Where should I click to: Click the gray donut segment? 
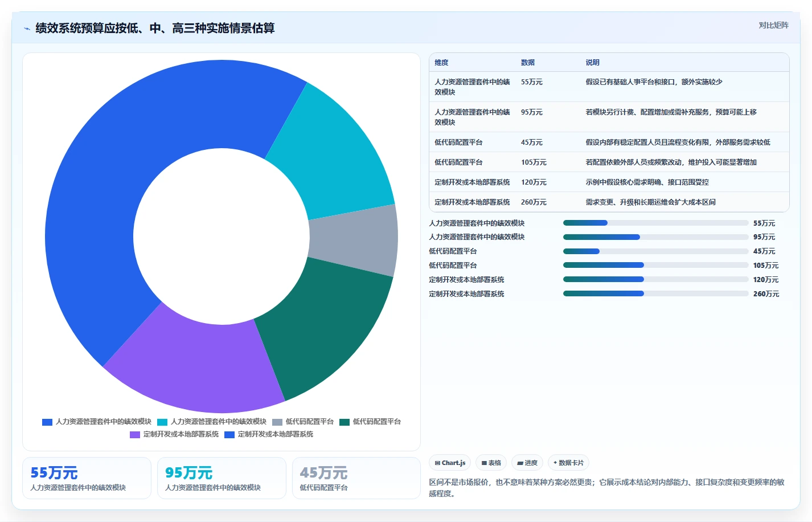pyautogui.click(x=354, y=239)
